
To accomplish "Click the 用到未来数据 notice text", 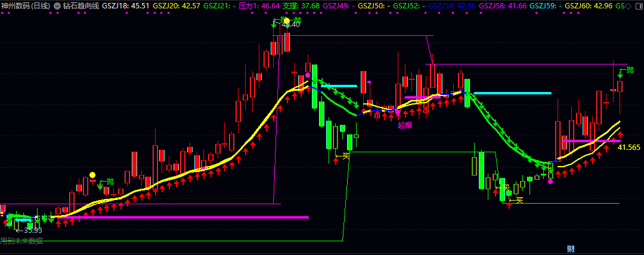I will tap(21, 241).
